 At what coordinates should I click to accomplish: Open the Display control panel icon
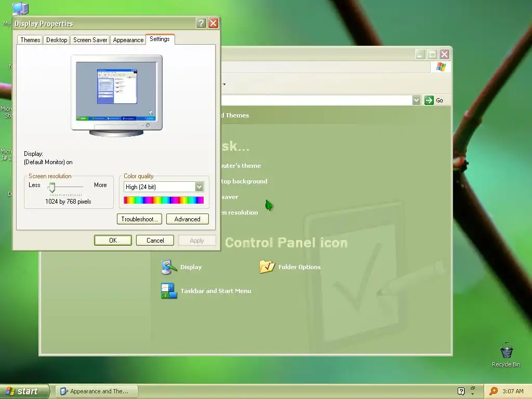[169, 267]
